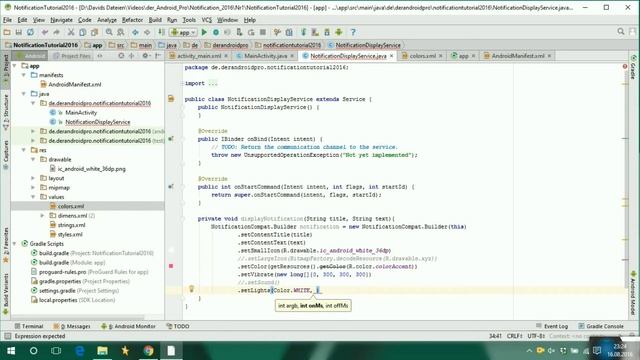
Task: Open the Event Log
Action: pos(552,326)
